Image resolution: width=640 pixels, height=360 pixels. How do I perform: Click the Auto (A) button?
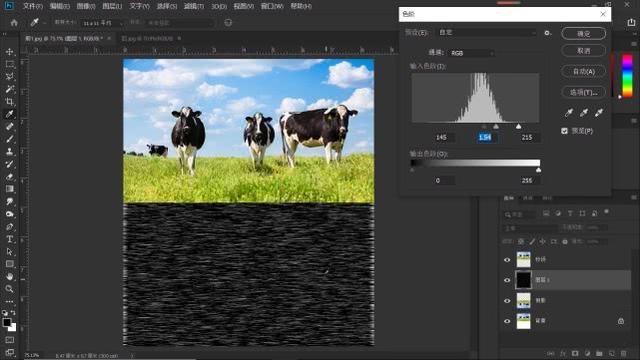(x=584, y=71)
